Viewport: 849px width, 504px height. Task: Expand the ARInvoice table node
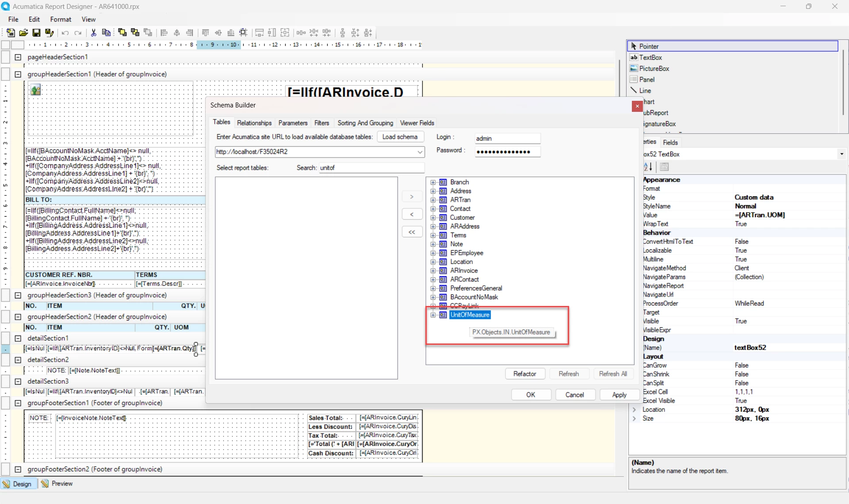433,271
